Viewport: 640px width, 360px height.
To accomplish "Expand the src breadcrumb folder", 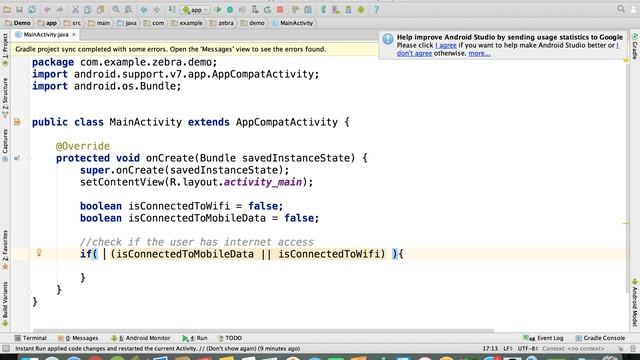I will [73, 23].
